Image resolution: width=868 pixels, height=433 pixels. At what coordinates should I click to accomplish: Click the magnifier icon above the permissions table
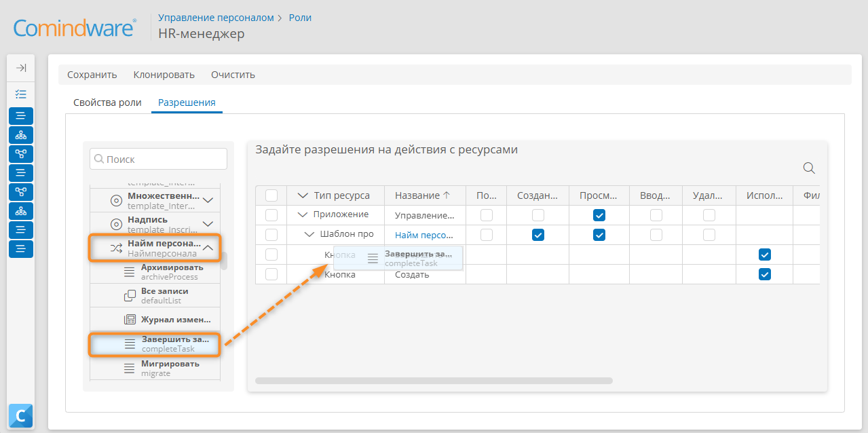[x=809, y=168]
